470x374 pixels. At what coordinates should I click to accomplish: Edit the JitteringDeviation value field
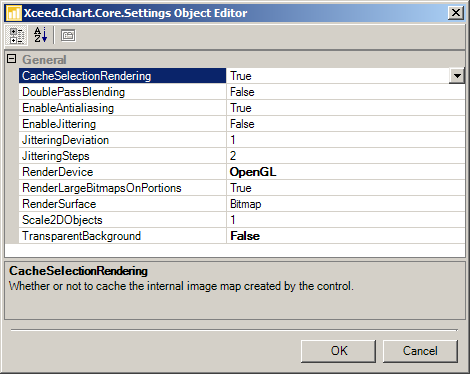346,140
